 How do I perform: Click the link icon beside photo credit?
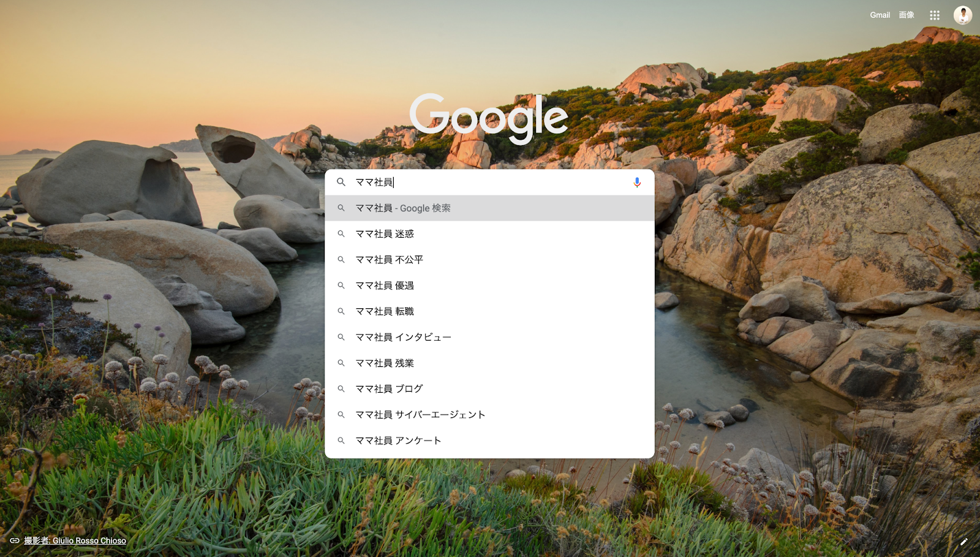click(15, 540)
